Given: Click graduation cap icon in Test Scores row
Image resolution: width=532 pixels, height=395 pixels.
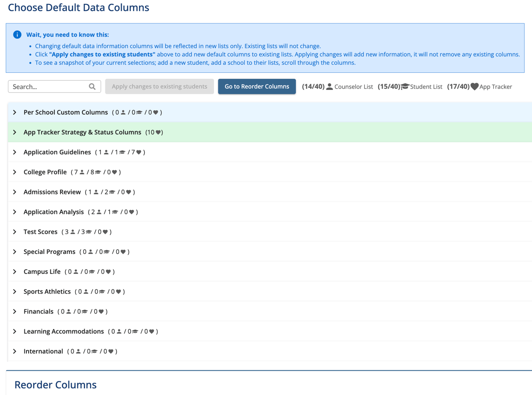Looking at the screenshot, I should tap(89, 232).
